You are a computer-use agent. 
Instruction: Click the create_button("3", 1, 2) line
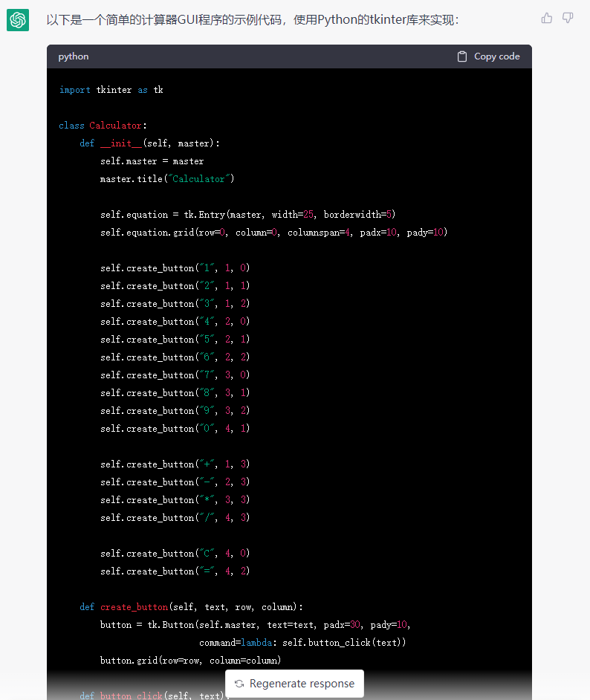click(175, 304)
